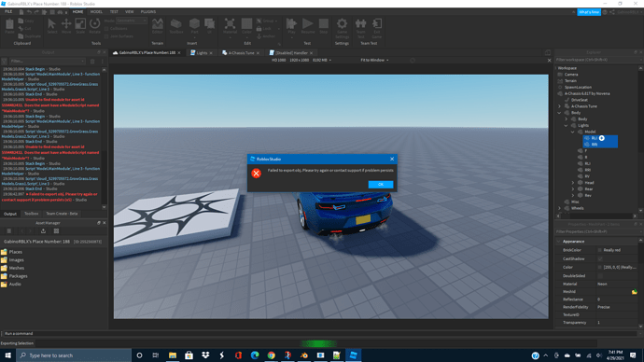This screenshot has width=644, height=362.
Task: Start a Team Test session
Action: click(360, 28)
